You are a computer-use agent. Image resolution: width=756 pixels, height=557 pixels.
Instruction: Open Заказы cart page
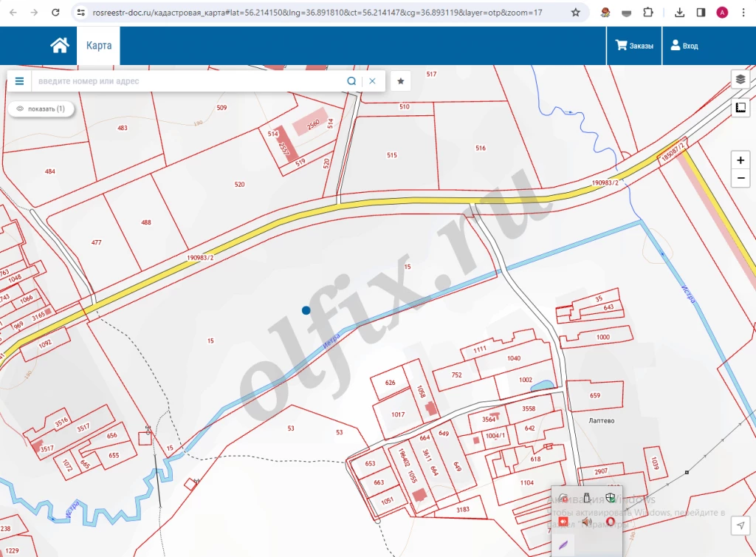634,46
